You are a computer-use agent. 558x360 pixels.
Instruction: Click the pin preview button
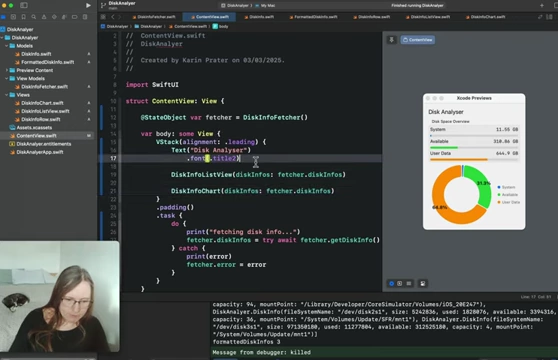tap(391, 40)
